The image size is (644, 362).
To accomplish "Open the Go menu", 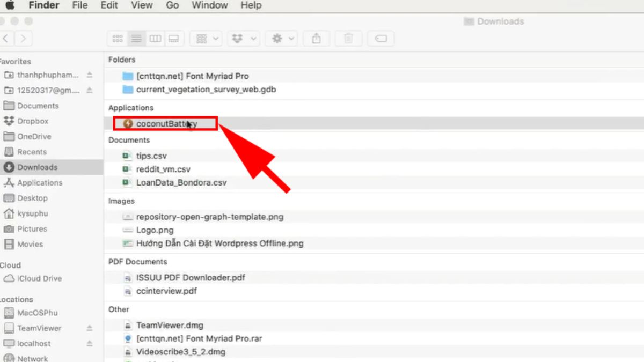I will (x=172, y=5).
